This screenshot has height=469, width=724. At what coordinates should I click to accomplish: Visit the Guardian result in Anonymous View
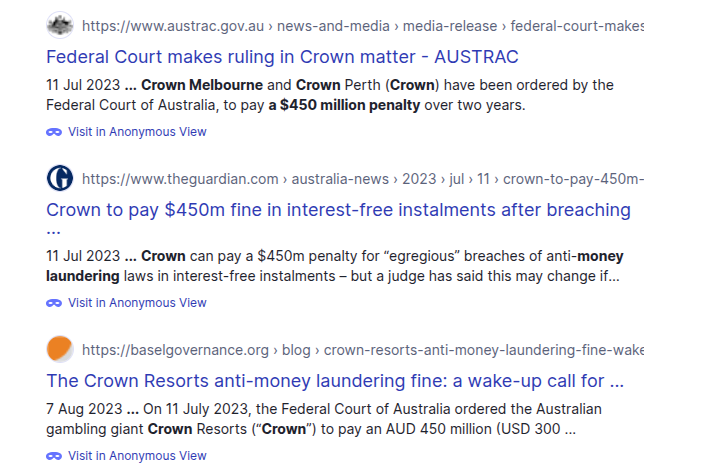137,303
